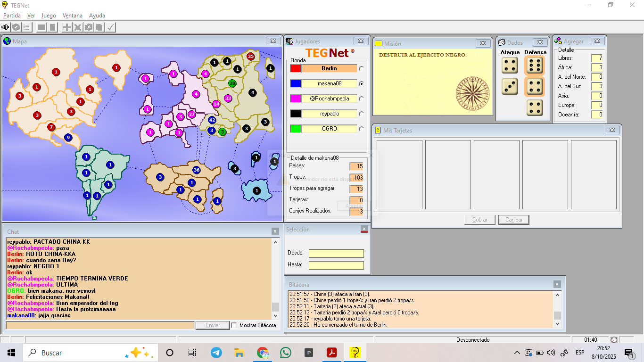Click the list icon in the toolbar
The height and width of the screenshot is (362, 644).
tap(27, 27)
